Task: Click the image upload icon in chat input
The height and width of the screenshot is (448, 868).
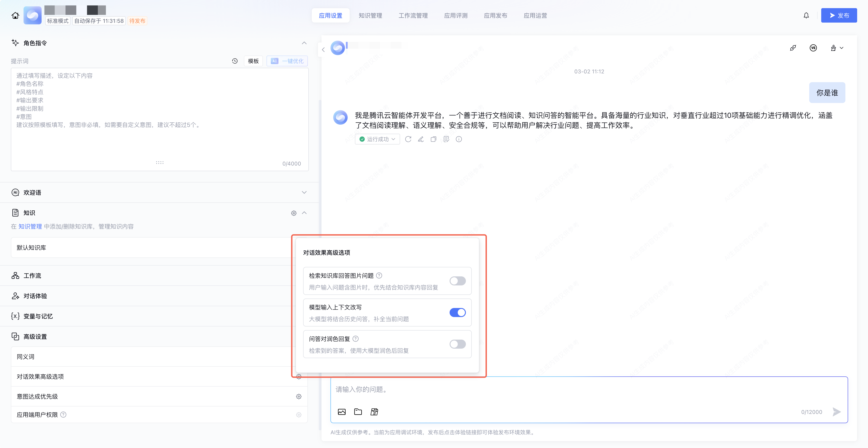Action: point(341,412)
